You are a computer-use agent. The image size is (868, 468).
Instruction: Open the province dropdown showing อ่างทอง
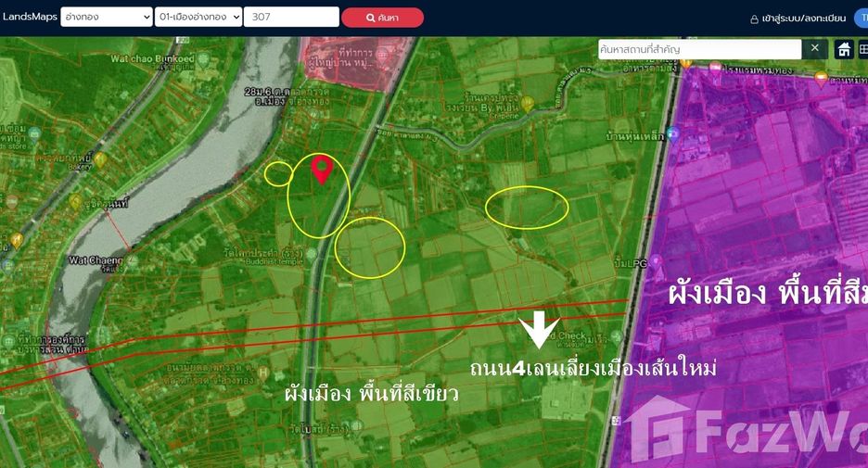click(107, 17)
